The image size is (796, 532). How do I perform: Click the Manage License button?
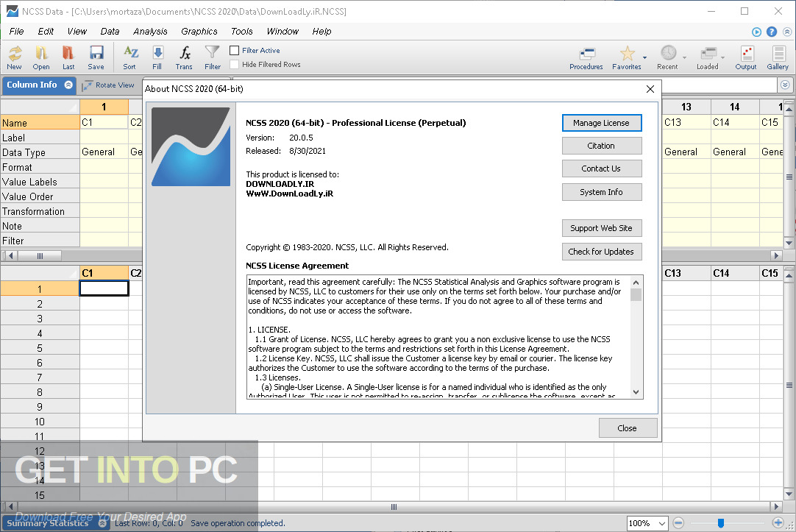point(602,123)
